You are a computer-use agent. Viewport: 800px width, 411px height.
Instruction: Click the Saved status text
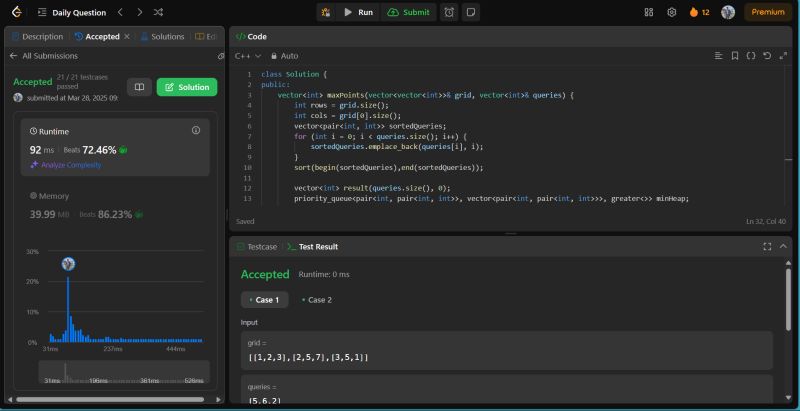(x=245, y=221)
